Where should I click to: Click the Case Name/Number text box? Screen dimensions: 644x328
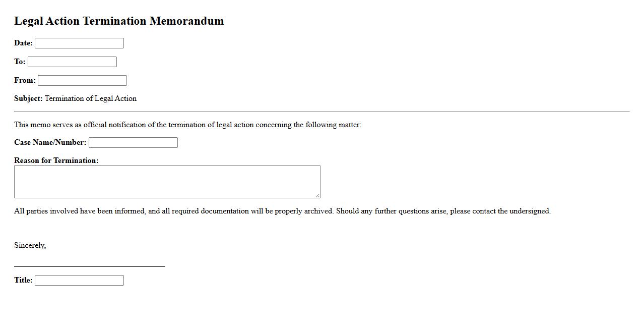(x=133, y=143)
